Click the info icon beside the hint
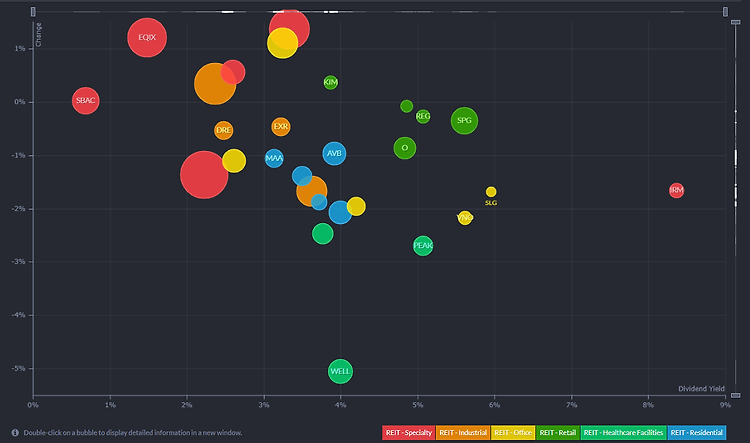The image size is (750, 443). pyautogui.click(x=15, y=432)
